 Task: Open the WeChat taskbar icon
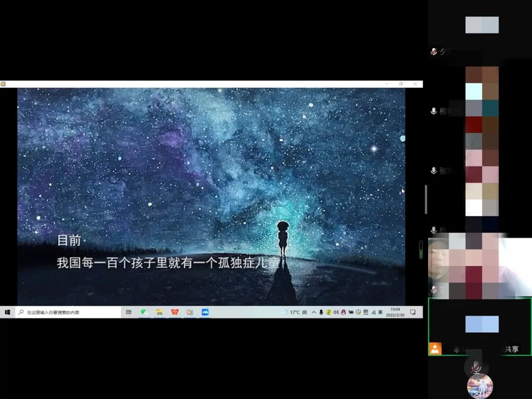[x=144, y=312]
